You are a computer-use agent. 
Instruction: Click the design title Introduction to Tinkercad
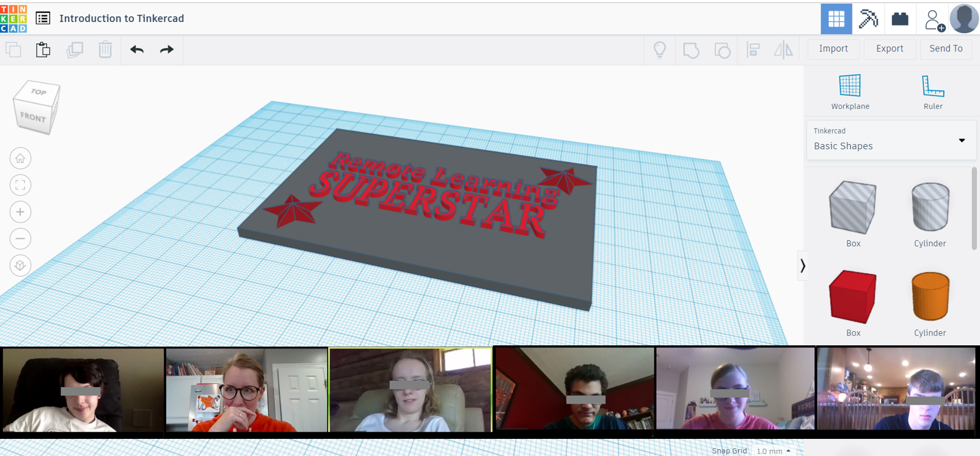point(122,18)
